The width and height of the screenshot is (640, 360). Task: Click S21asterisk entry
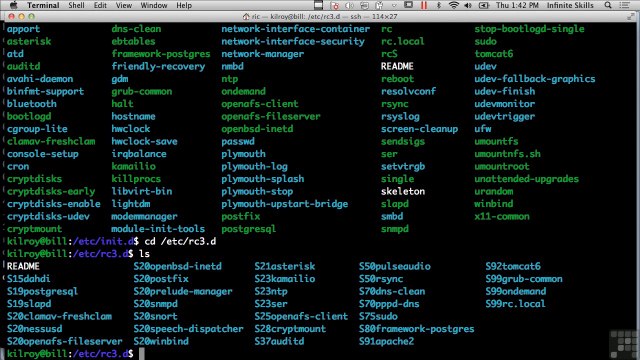[x=285, y=266]
